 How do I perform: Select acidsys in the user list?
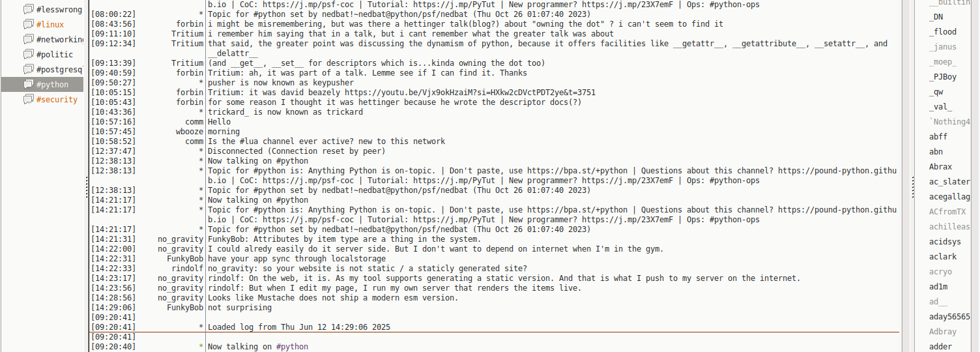point(945,242)
